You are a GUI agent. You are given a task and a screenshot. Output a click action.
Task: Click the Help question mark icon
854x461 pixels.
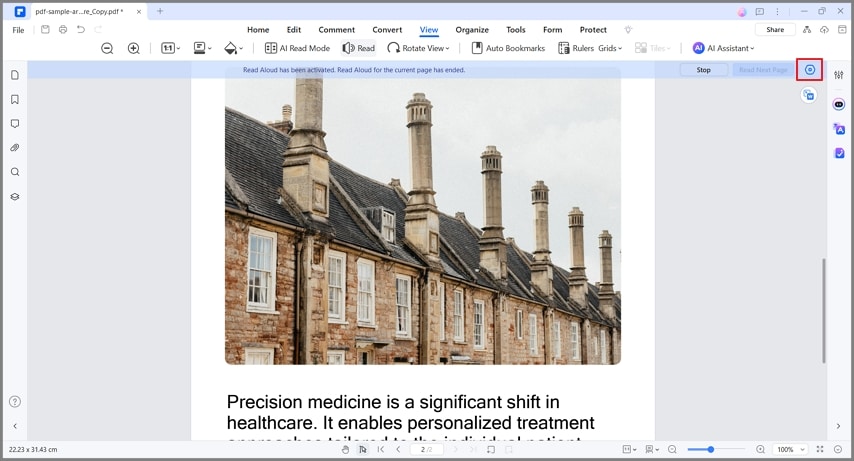point(15,402)
